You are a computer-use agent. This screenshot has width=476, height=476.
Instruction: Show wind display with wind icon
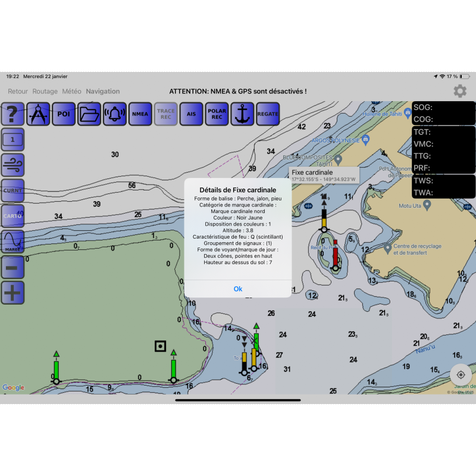12,165
